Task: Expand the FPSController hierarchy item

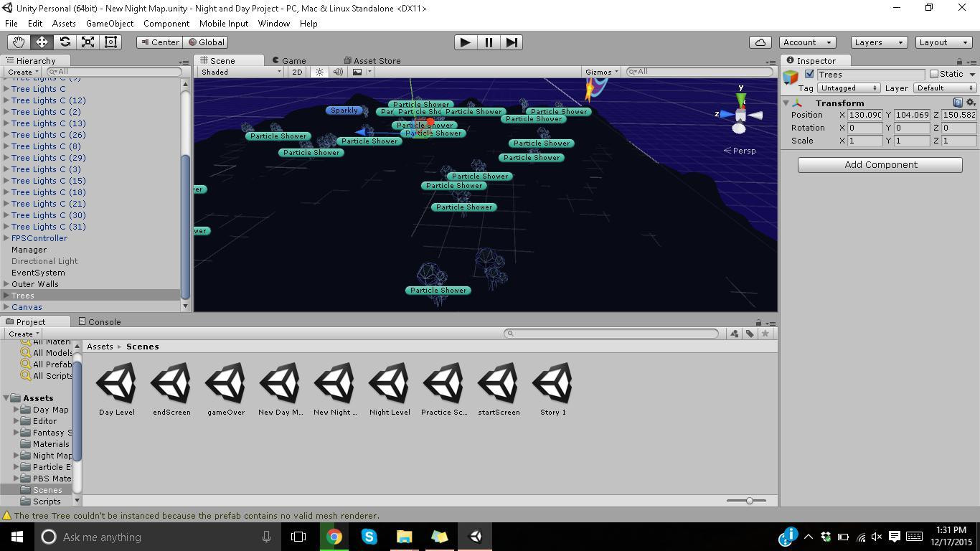Action: pos(6,238)
